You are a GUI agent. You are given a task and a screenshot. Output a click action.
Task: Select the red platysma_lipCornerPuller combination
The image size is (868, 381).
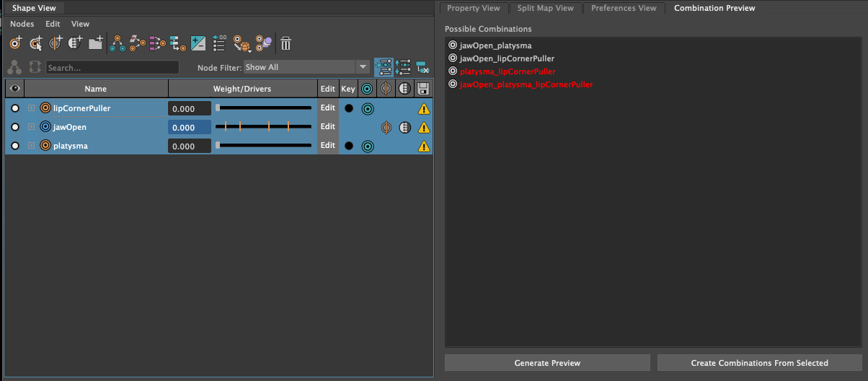[x=508, y=71]
